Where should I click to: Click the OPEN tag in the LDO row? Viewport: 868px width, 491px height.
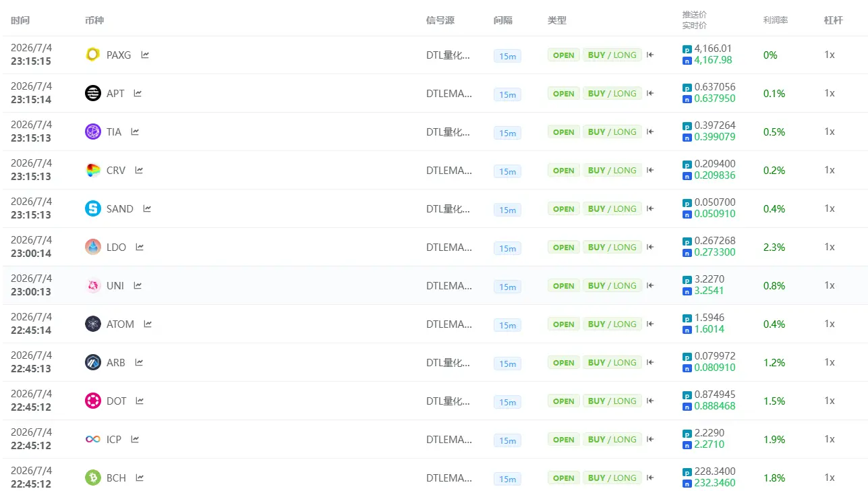[564, 248]
